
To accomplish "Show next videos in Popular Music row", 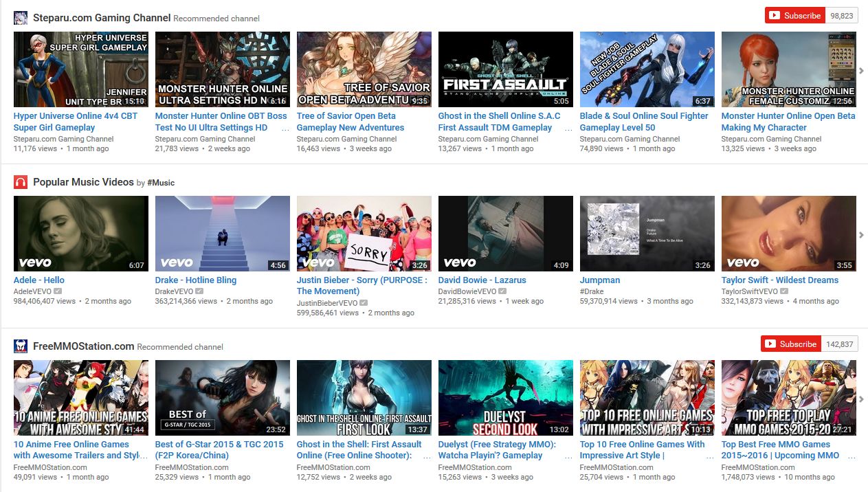I will 862,235.
